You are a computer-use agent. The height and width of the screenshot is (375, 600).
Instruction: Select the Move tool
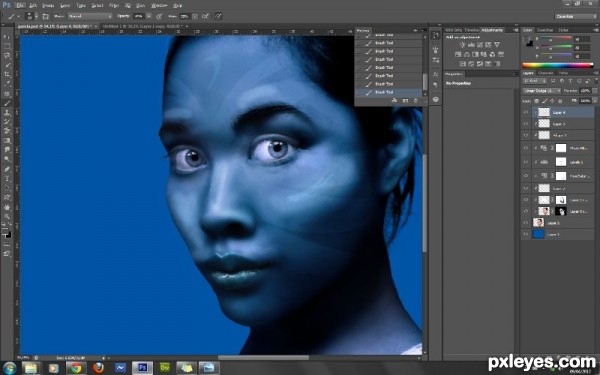(7, 37)
